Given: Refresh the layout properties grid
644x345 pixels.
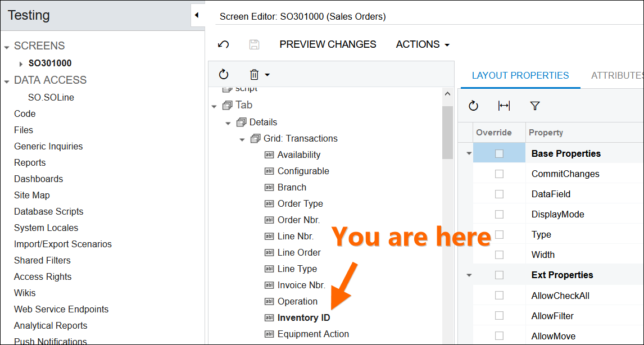Looking at the screenshot, I should click(473, 106).
